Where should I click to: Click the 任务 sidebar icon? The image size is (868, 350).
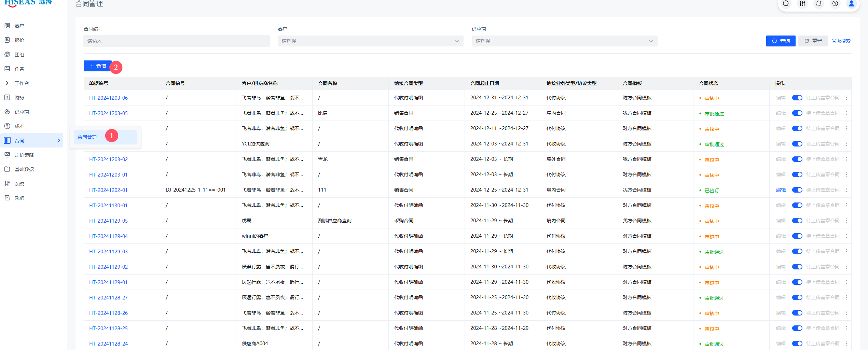point(7,69)
